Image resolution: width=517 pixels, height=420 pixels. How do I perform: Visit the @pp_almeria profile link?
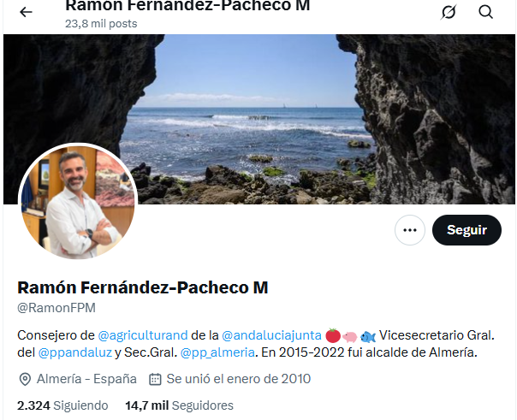click(x=217, y=352)
